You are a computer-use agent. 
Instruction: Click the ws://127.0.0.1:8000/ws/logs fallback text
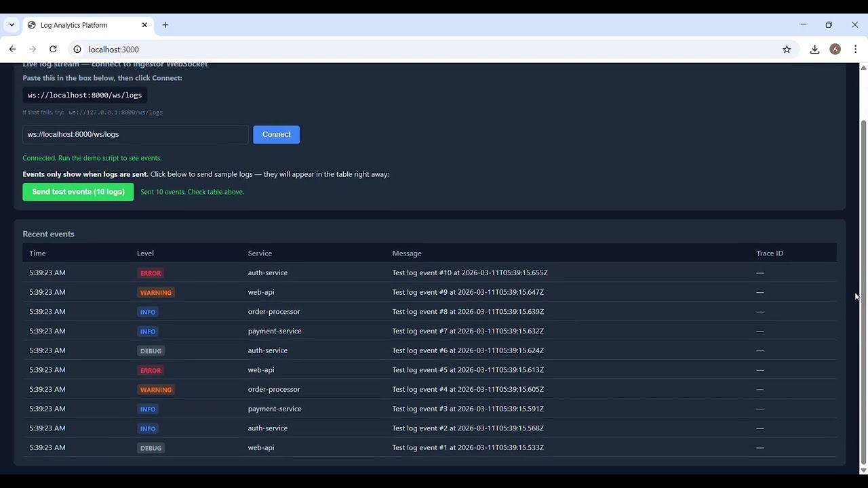(116, 113)
